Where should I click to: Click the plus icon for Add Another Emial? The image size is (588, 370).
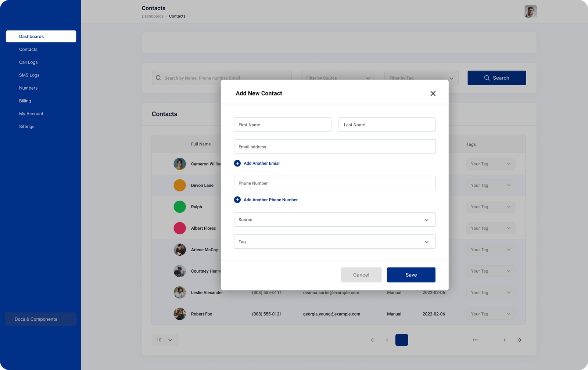tap(237, 163)
